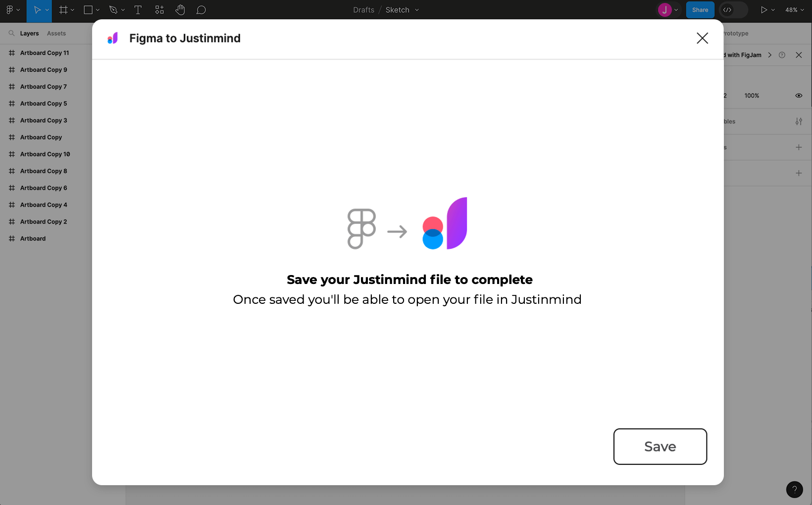Select the Frame tool
The image size is (812, 505).
(63, 10)
